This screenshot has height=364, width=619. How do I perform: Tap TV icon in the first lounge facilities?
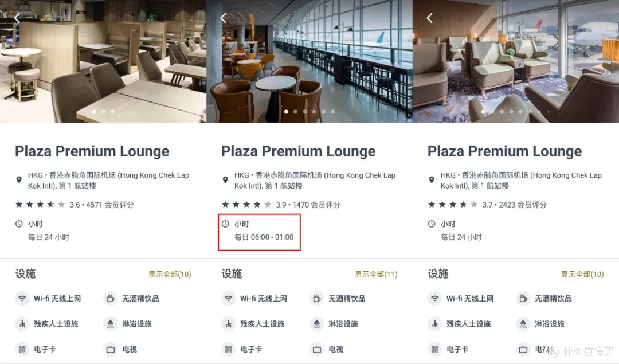point(111,350)
